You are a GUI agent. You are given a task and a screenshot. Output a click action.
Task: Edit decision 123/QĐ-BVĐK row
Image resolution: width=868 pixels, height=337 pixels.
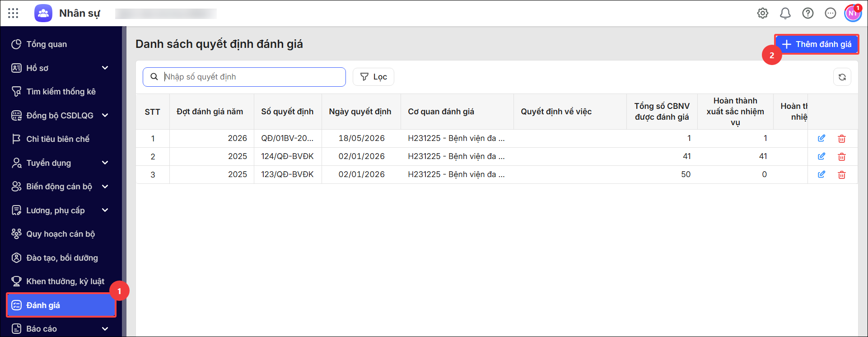click(821, 174)
